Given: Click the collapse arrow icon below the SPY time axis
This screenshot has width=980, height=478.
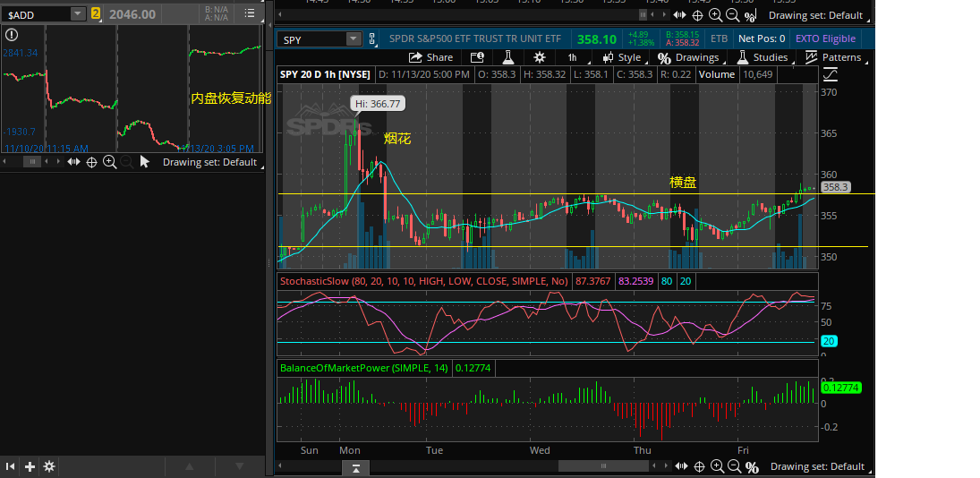Looking at the screenshot, I should [x=355, y=468].
